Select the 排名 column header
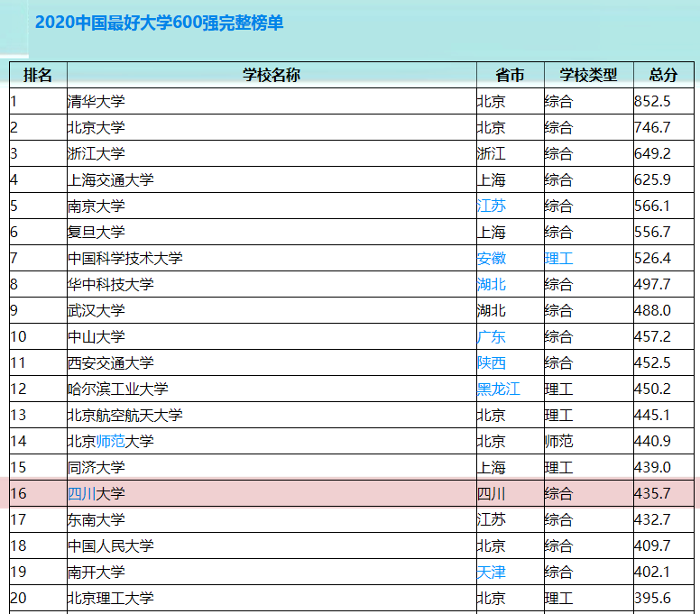 [x=38, y=75]
